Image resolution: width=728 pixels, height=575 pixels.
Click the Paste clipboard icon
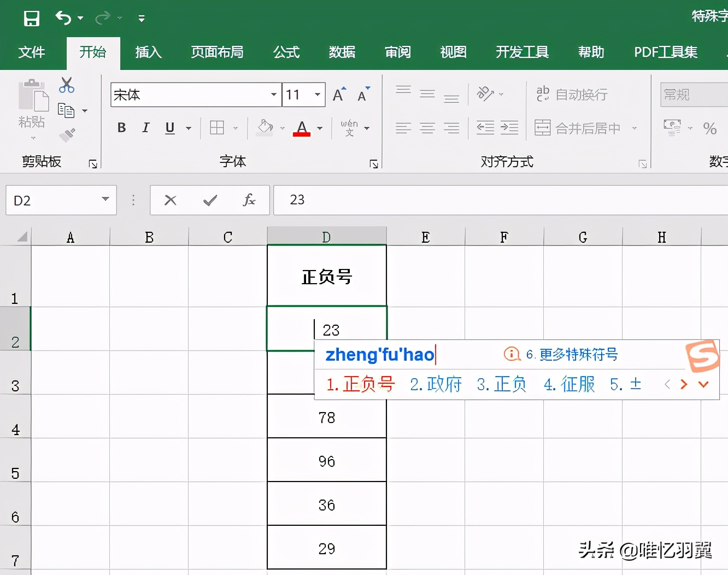pos(33,96)
